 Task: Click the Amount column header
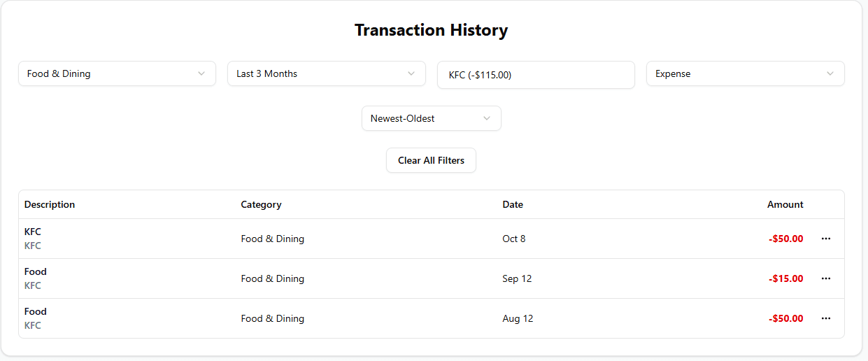click(x=785, y=204)
